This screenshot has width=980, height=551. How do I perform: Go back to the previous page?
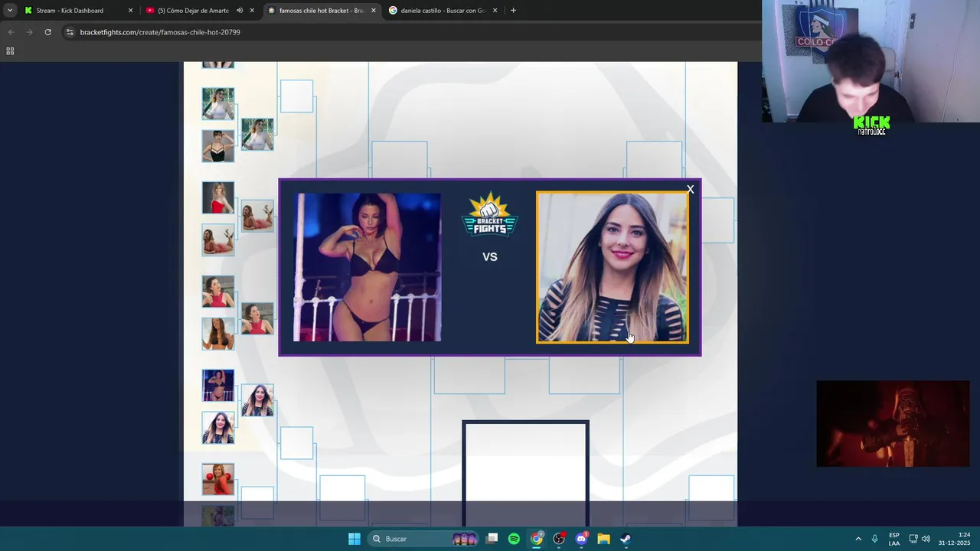(x=11, y=32)
